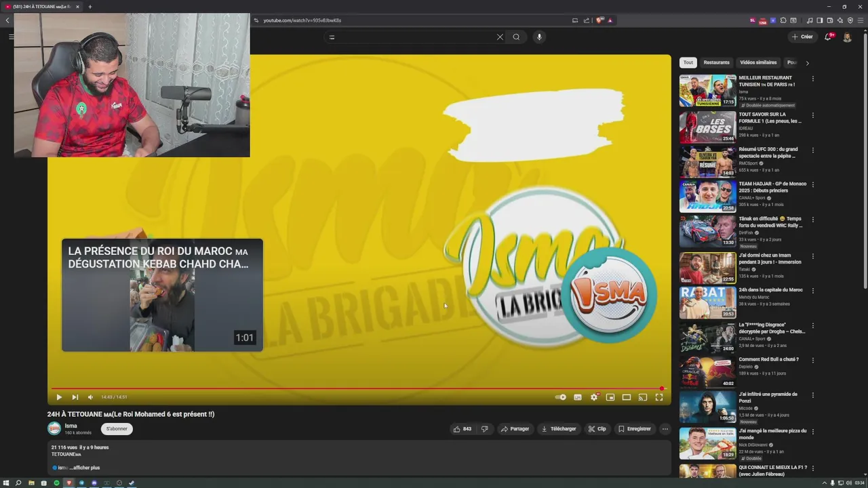868x488 pixels.
Task: Clear the search field with X
Action: [x=500, y=37]
